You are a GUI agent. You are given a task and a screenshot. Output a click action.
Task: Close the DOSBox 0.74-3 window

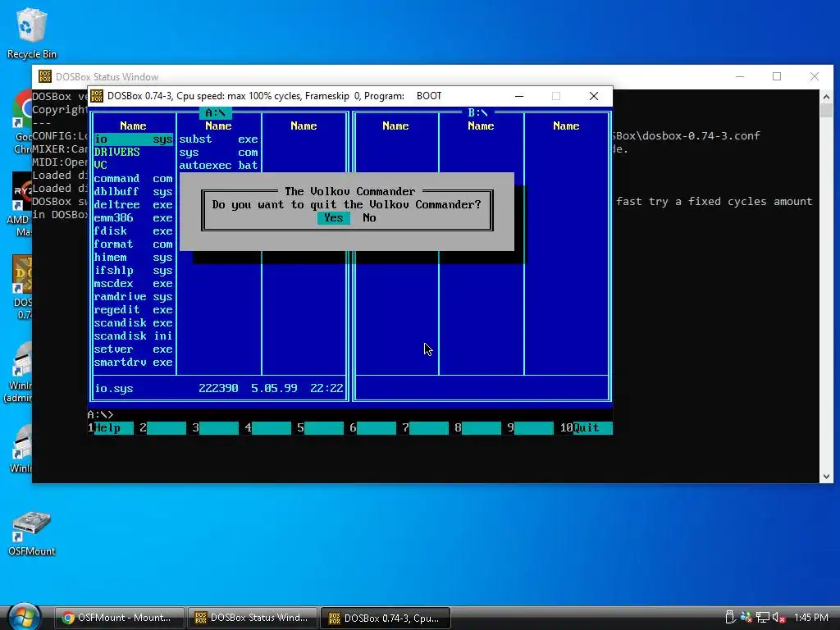pos(594,96)
